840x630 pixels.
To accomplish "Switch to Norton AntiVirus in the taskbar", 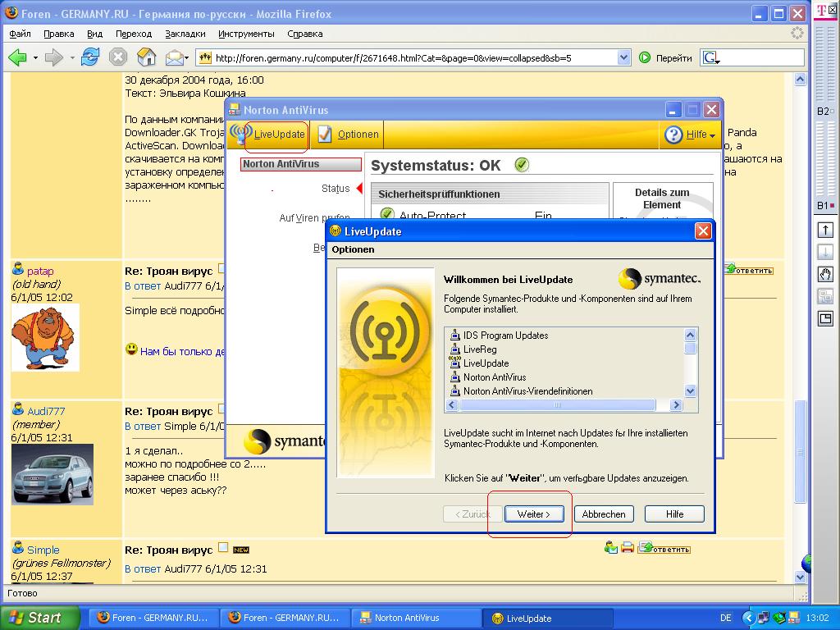I will point(415,618).
